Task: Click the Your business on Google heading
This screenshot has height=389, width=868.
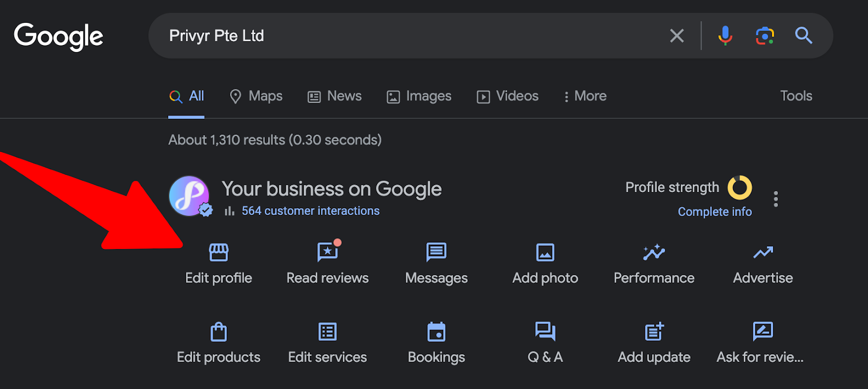Action: [x=331, y=189]
